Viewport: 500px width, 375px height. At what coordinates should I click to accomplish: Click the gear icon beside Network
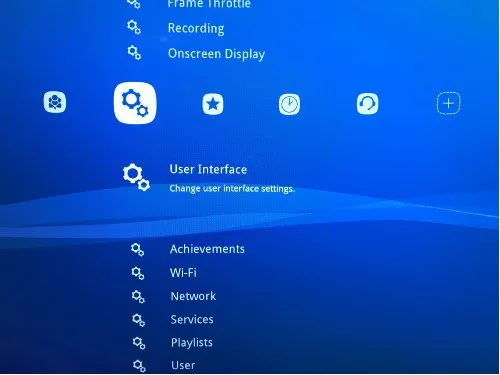pos(138,297)
